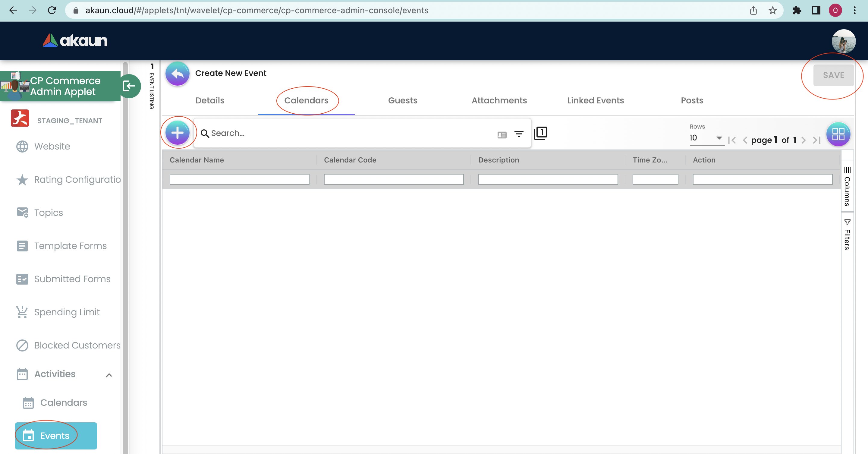Click the plus add calendar button
Image resolution: width=868 pixels, height=454 pixels.
178,133
